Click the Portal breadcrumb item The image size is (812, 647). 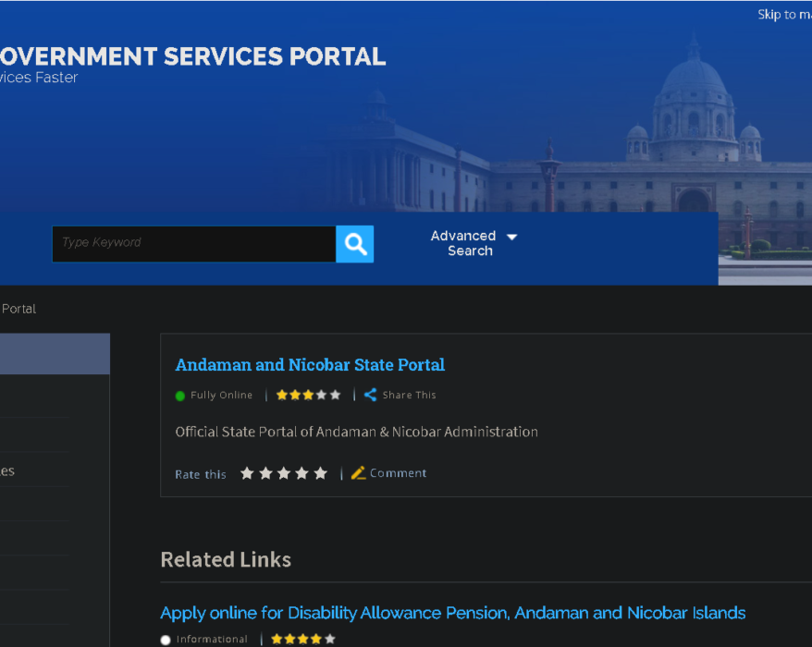[x=18, y=309]
